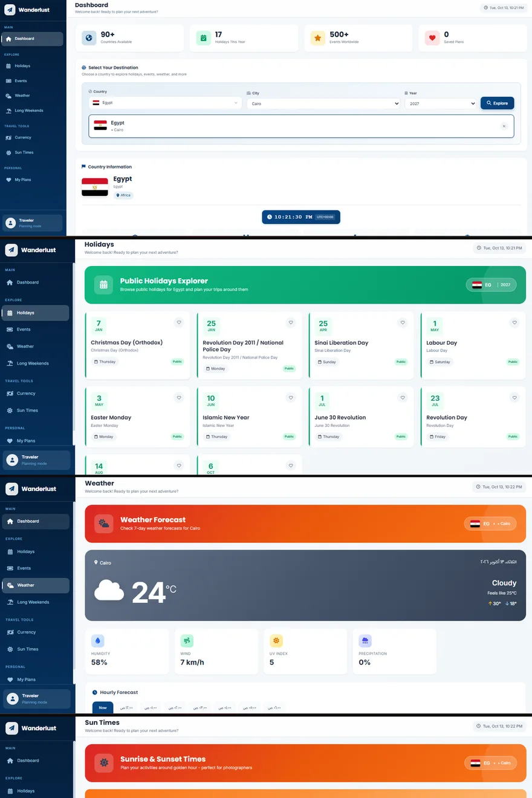Click the Precipitation rain cloud icon
Image resolution: width=532 pixels, height=798 pixels.
(x=365, y=641)
